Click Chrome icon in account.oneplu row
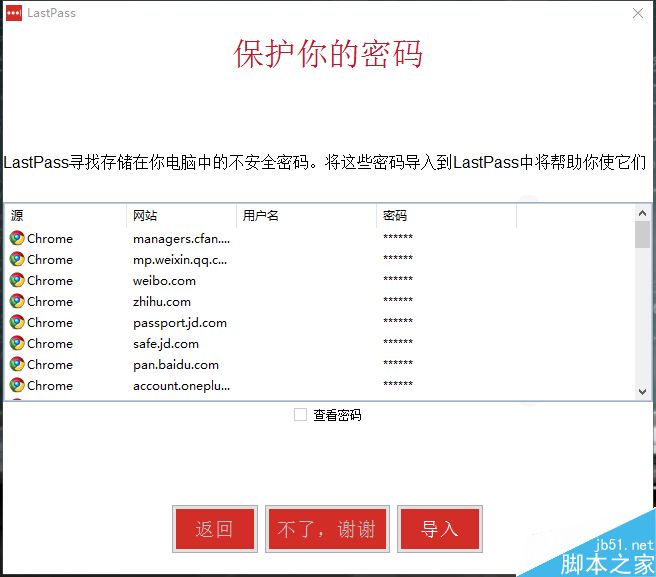 pos(17,385)
